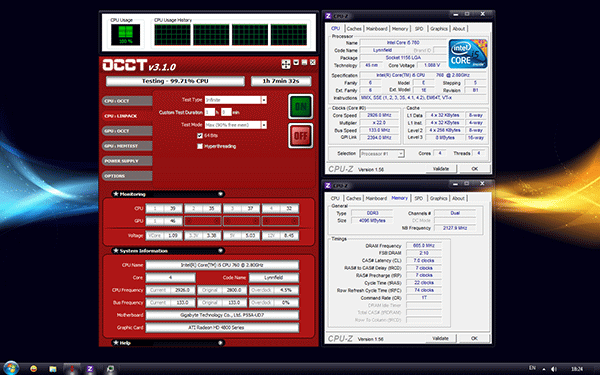600x375 pixels.
Task: Select the GPU : MEMTEST test tab
Action: pos(127,146)
